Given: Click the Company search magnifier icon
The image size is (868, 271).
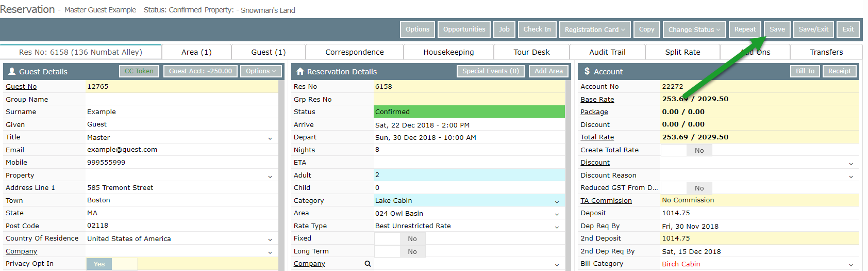Looking at the screenshot, I should [x=368, y=264].
